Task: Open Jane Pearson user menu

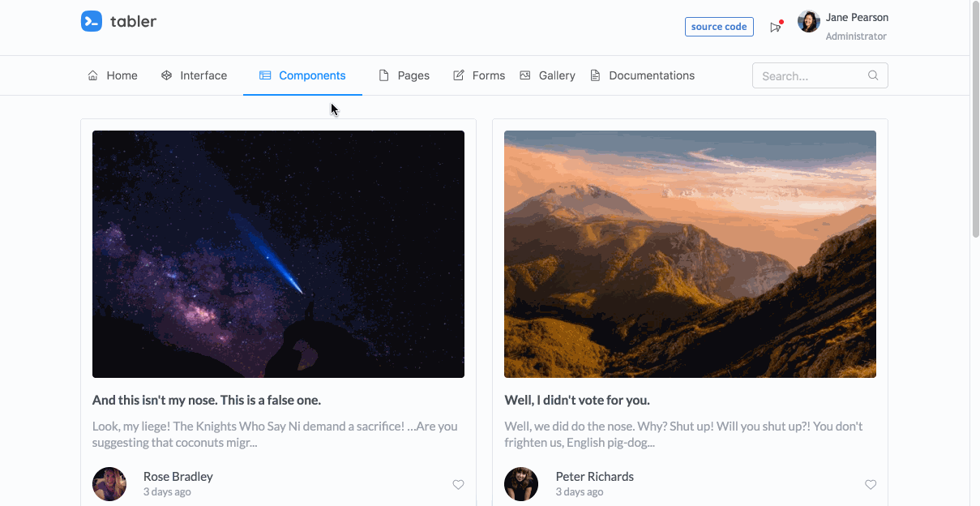Action: point(843,26)
